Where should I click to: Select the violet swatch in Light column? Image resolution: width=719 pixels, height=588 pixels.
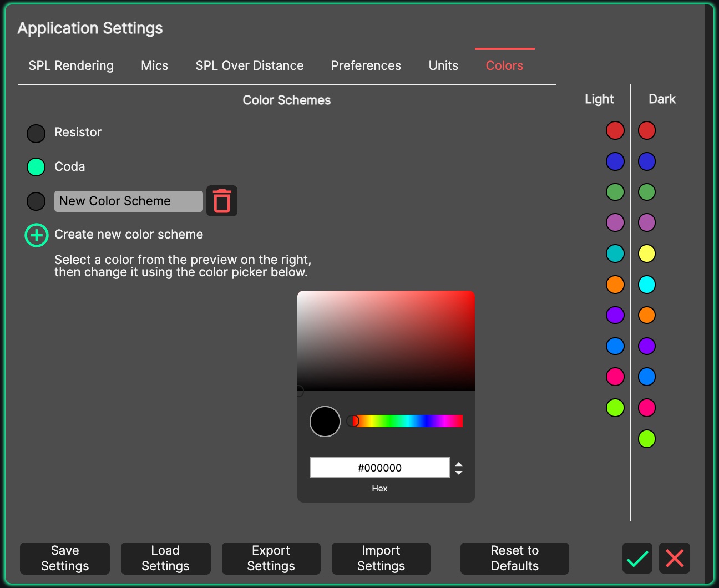[615, 315]
